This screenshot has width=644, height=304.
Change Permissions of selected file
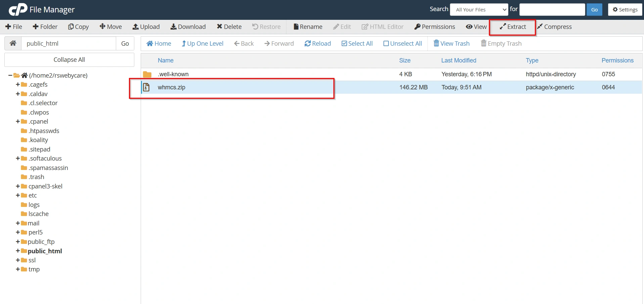point(435,27)
